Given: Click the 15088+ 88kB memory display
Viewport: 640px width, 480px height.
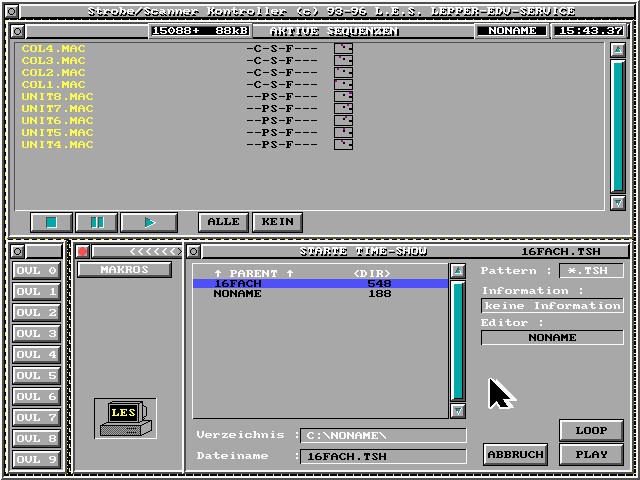Looking at the screenshot, I should click(200, 31).
